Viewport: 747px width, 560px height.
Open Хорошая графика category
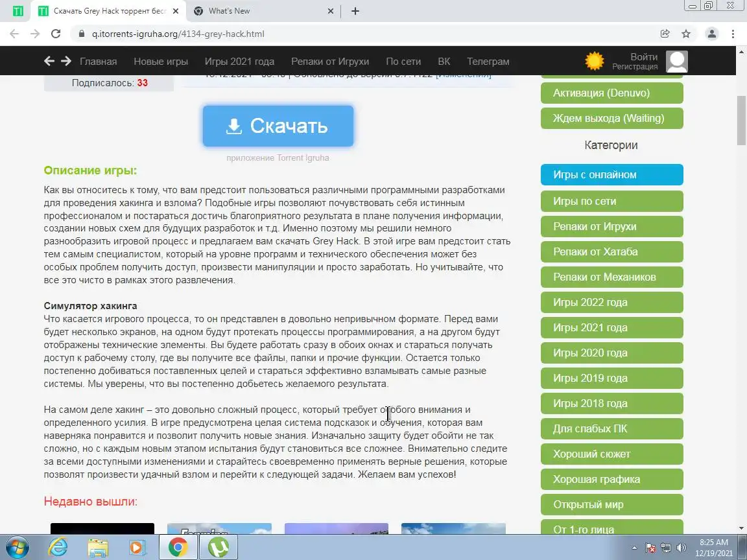pyautogui.click(x=611, y=479)
